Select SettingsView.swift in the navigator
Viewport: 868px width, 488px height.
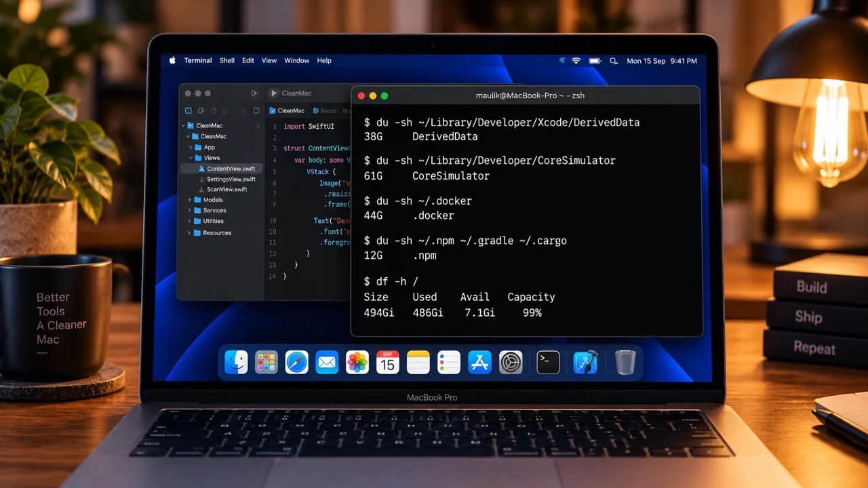(x=231, y=179)
